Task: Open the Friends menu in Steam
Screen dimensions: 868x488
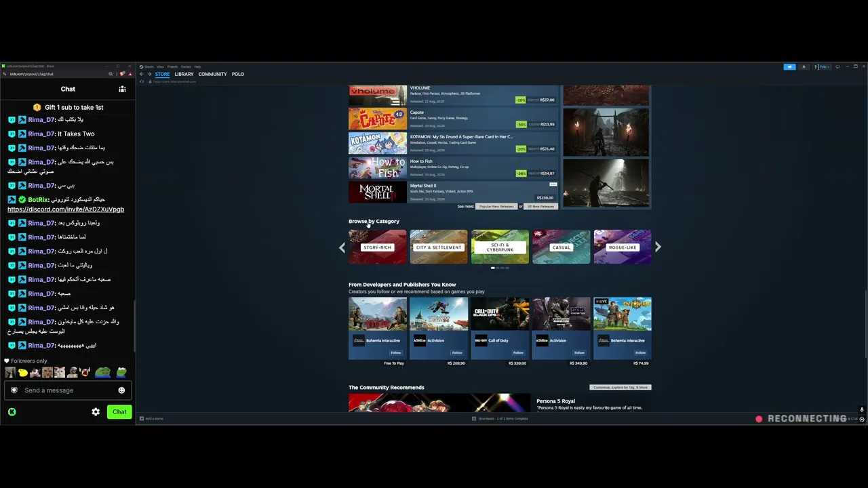Action: 172,66
